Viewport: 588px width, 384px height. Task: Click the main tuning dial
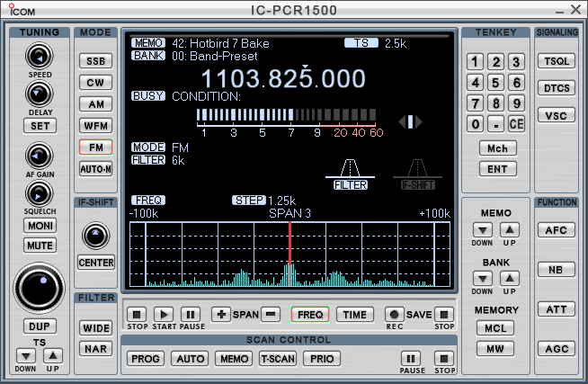[40, 290]
